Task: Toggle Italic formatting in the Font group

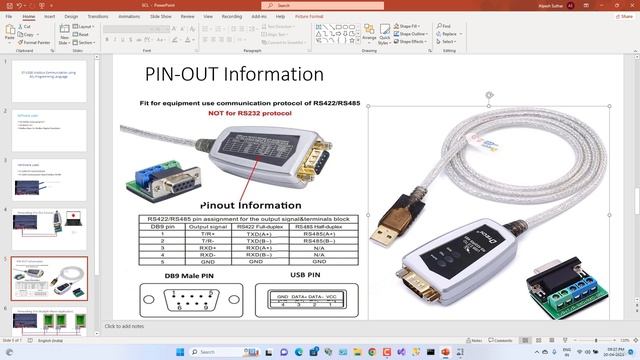Action: point(115,40)
